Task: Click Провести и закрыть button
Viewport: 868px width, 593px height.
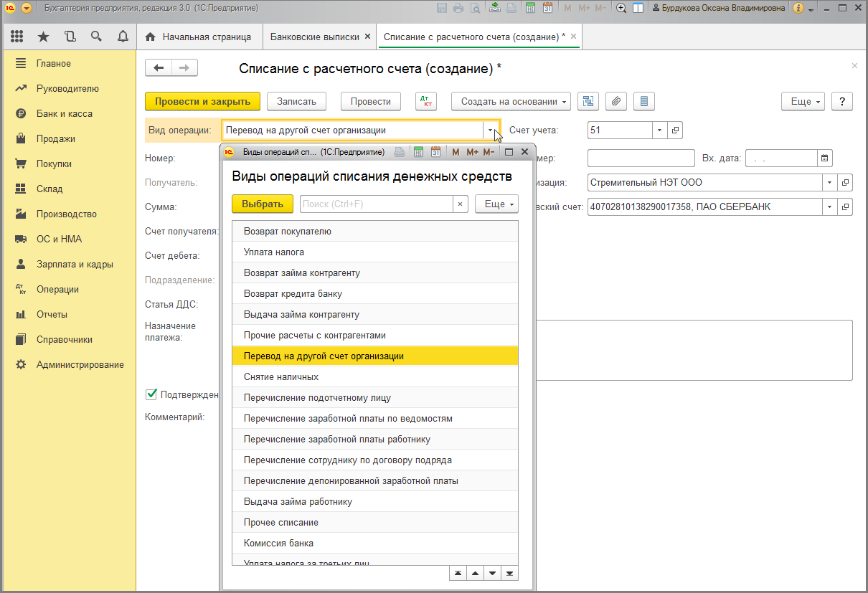Action: (202, 101)
